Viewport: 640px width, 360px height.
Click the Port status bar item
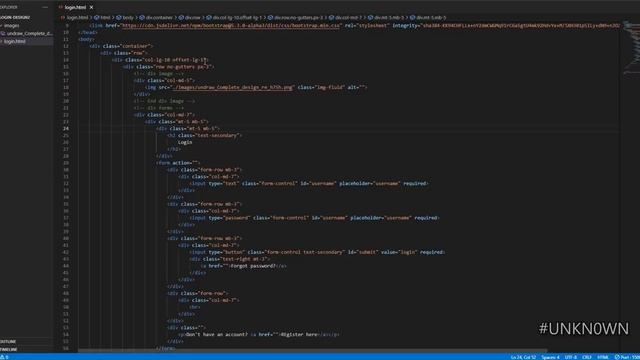coord(627,357)
